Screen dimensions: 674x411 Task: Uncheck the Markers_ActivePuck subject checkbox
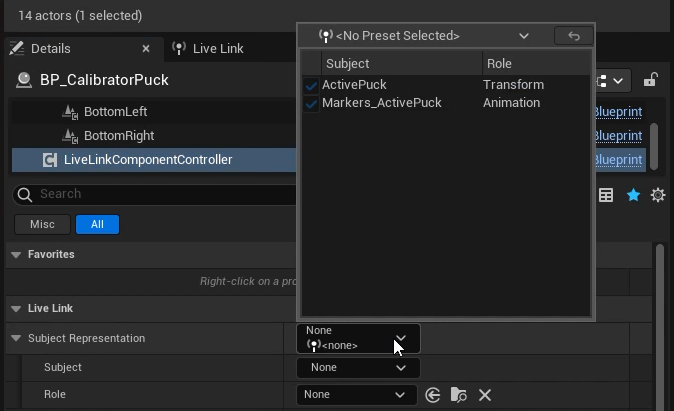click(x=312, y=103)
